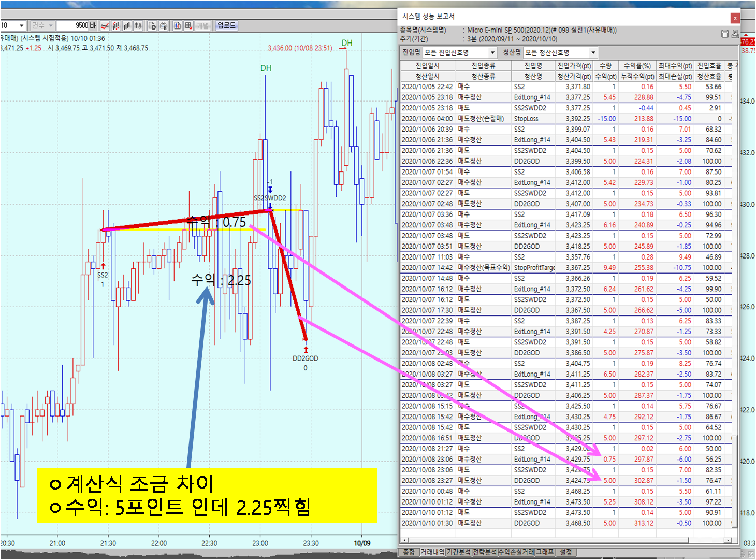Close the 시스템 성능 보고서 window
The height and width of the screenshot is (560, 756).
click(x=735, y=18)
